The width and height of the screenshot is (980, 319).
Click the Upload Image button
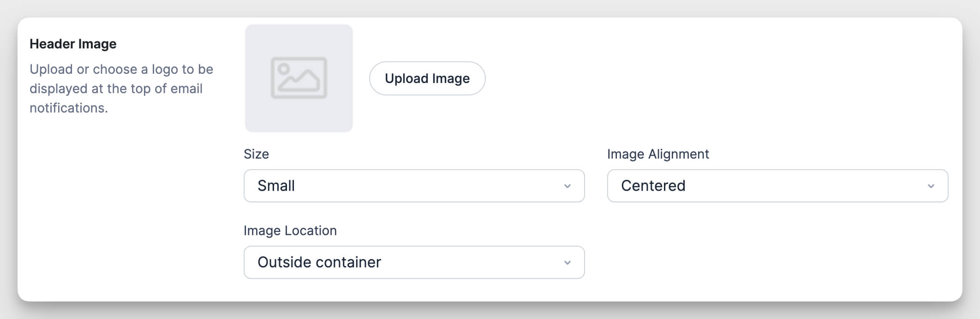(427, 78)
